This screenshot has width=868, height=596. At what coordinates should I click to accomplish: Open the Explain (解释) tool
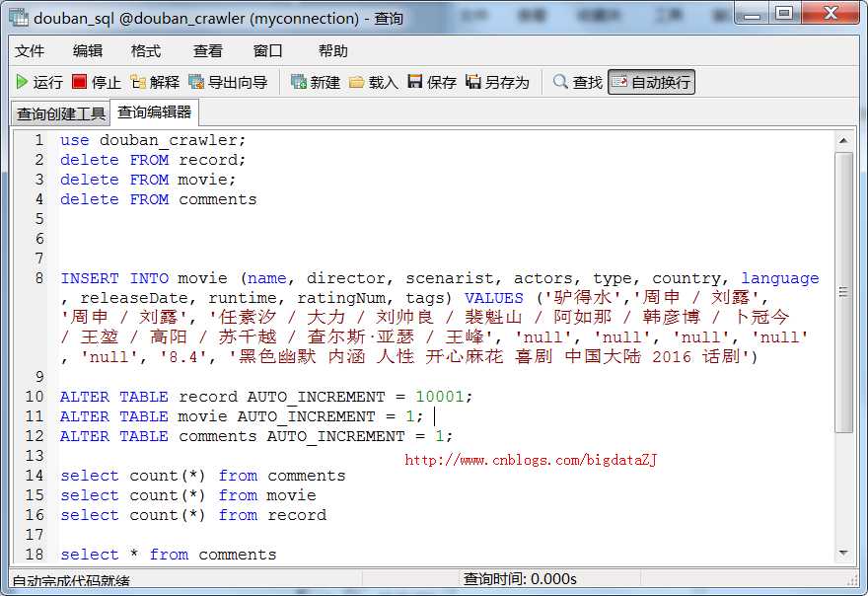pos(155,83)
